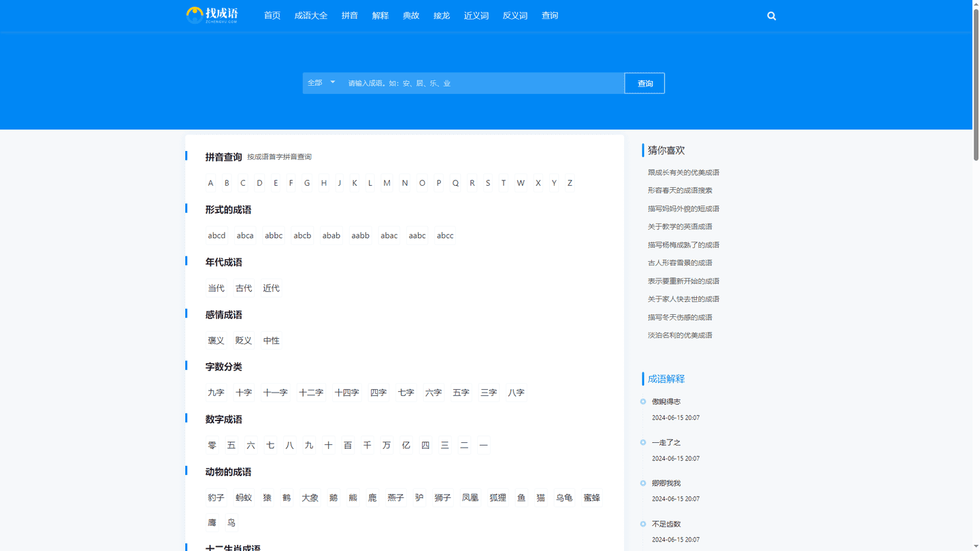Image resolution: width=980 pixels, height=551 pixels.
Task: Click the vertical page scrollbar thumb
Action: pyautogui.click(x=976, y=84)
